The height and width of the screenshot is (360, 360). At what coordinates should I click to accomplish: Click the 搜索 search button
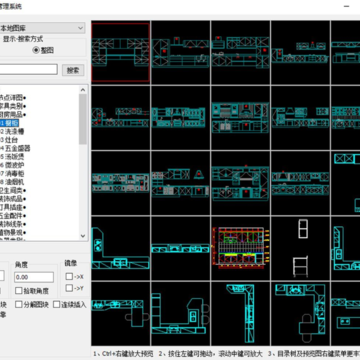(x=73, y=70)
